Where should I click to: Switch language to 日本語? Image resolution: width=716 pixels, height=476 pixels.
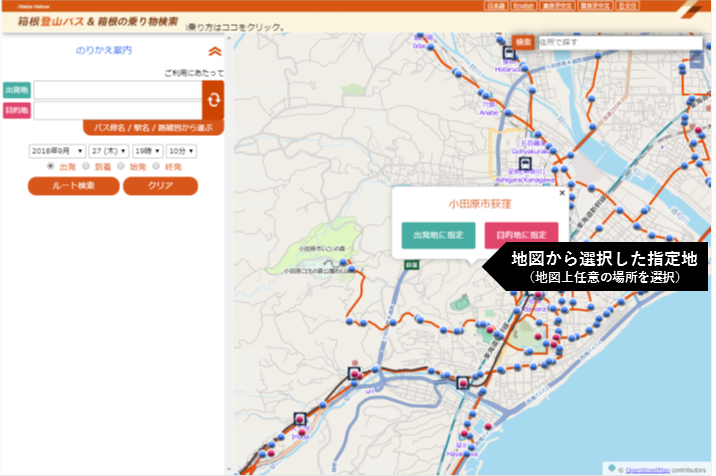click(495, 6)
